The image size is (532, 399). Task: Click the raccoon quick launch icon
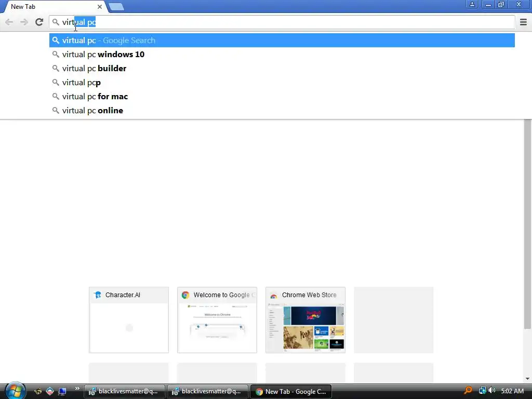[x=37, y=391]
